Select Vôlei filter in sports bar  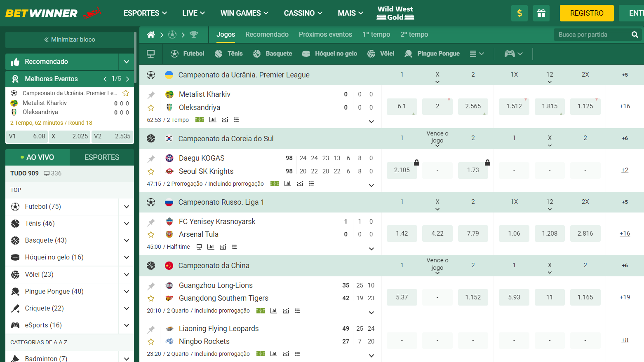[381, 54]
